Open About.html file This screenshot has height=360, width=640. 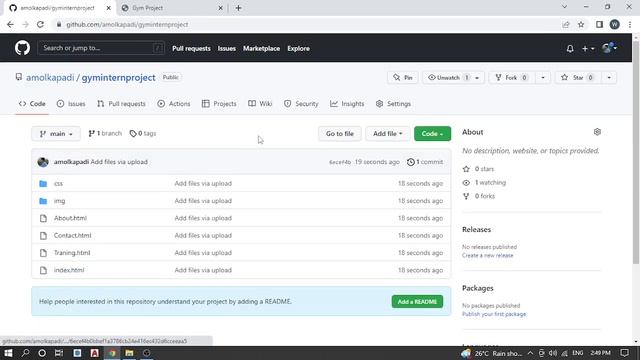click(70, 218)
